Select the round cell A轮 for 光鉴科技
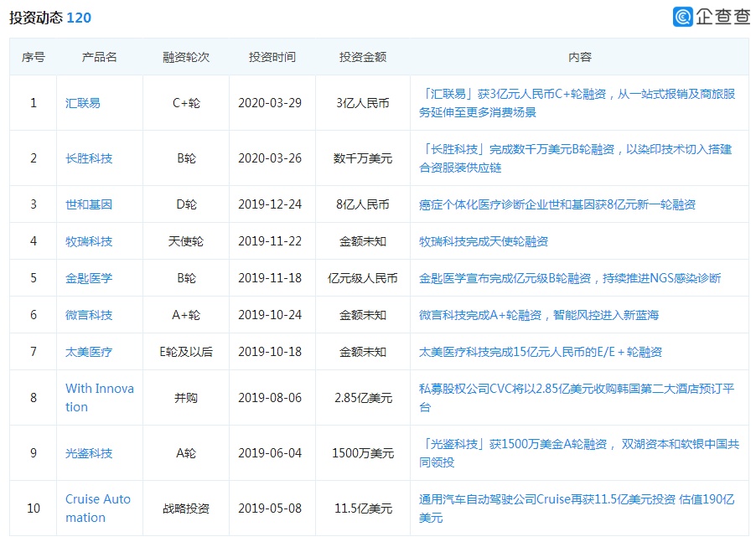Viewport: 756px width, 542px height. [186, 453]
